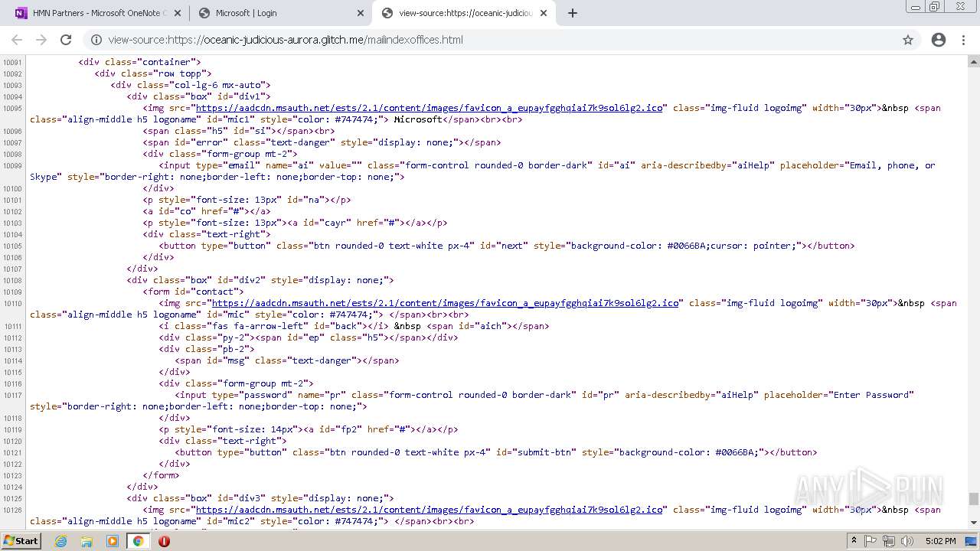Close the Microsoft | Login tab
Image resolution: width=980 pixels, height=551 pixels.
(x=361, y=13)
